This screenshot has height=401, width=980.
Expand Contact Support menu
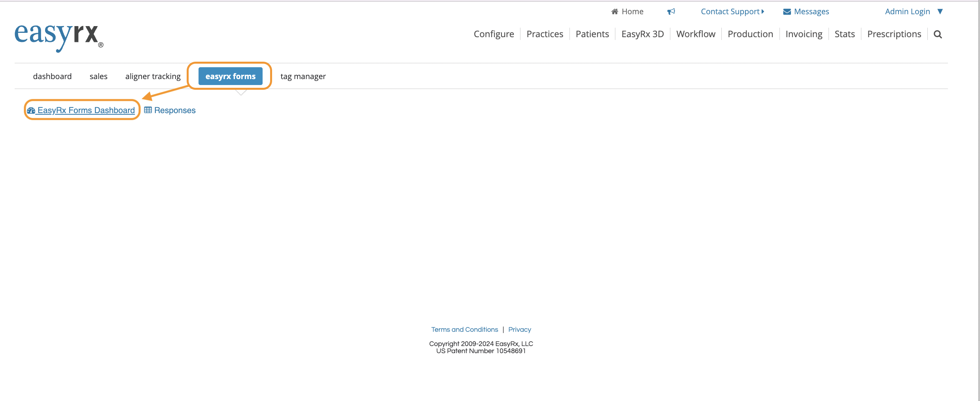pos(732,11)
